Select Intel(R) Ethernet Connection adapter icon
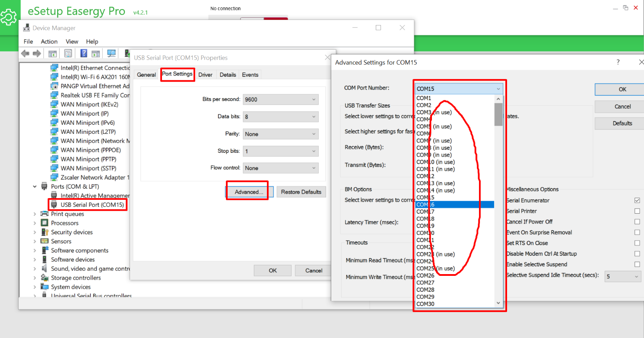Viewport: 644px width, 338px height. (54, 68)
